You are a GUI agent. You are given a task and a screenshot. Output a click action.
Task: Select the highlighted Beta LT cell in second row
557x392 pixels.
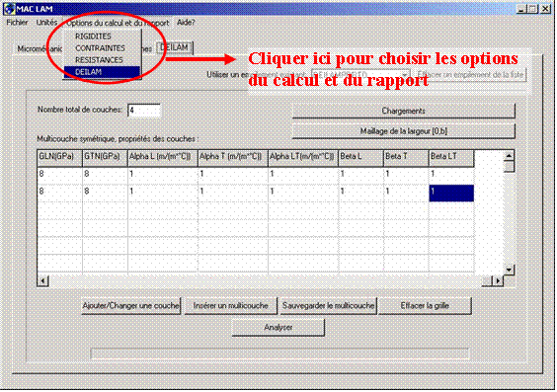[x=451, y=194]
